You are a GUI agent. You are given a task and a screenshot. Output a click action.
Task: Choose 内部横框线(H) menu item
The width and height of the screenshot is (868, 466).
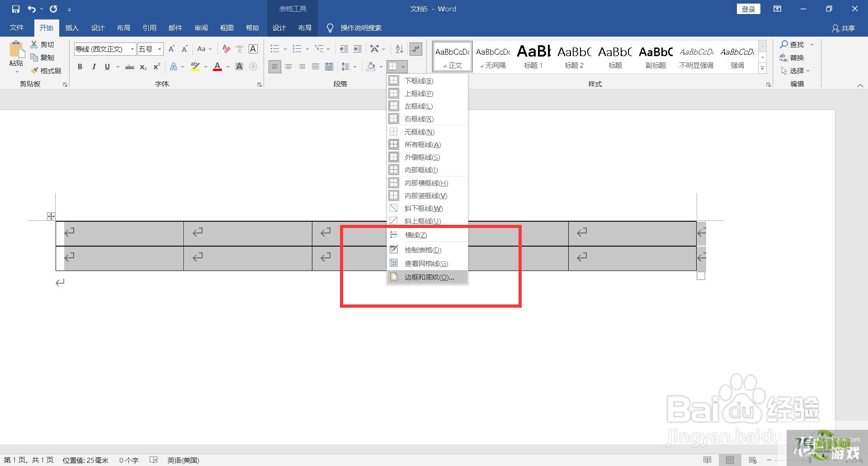pos(427,183)
